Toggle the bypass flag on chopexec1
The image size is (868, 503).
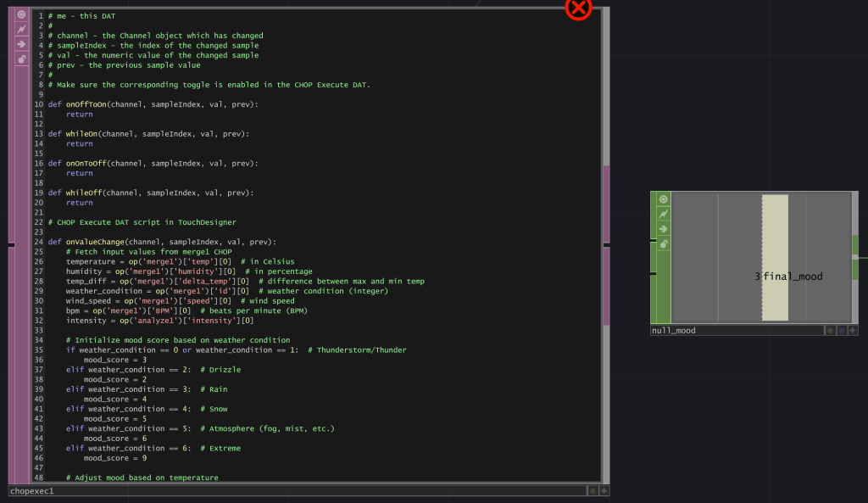[x=21, y=30]
